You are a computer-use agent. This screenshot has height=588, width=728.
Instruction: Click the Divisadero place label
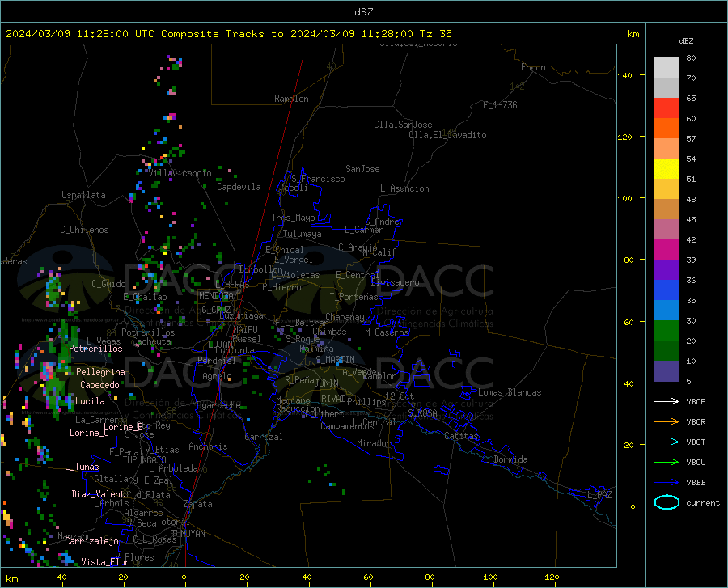click(395, 282)
